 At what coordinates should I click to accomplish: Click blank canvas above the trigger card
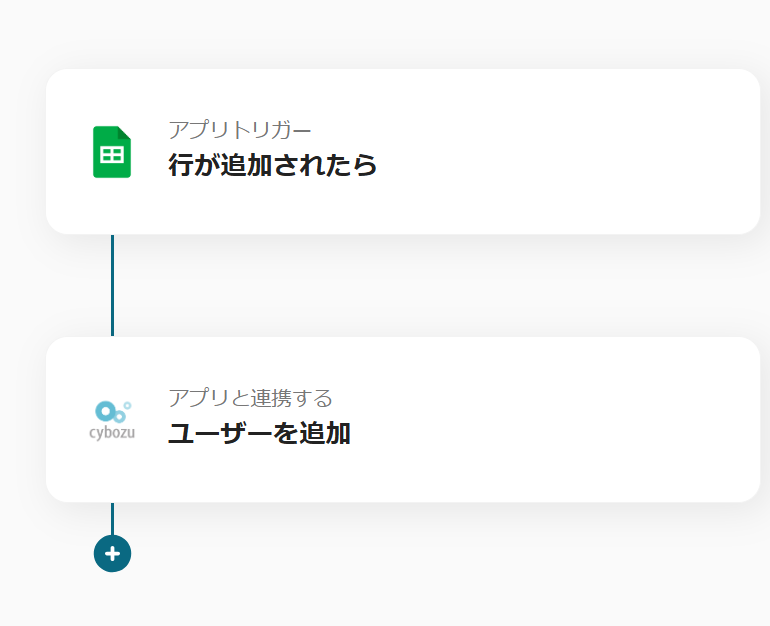point(400,35)
